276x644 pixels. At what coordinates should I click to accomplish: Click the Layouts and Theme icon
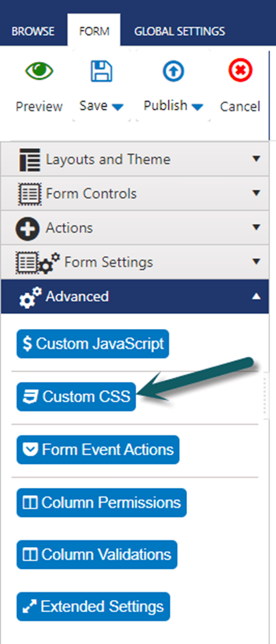30,159
